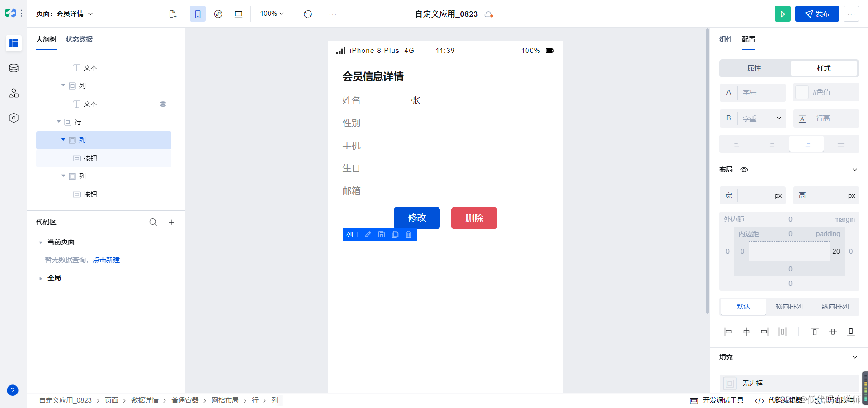Switch to mini program preview mode

coord(218,14)
